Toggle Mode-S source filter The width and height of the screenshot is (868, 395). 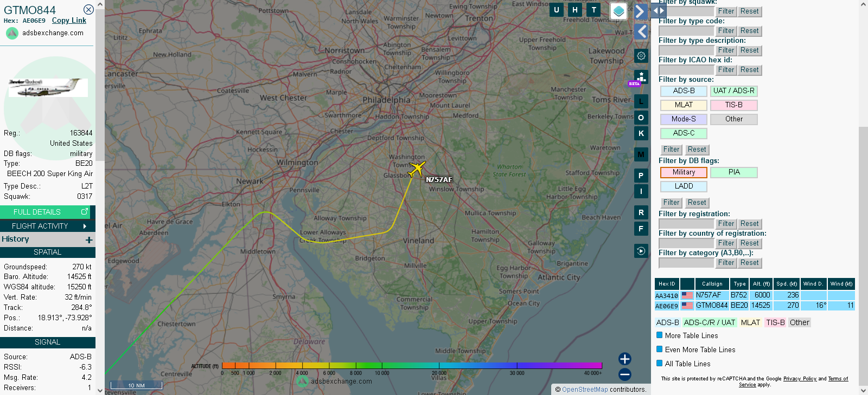pos(684,119)
